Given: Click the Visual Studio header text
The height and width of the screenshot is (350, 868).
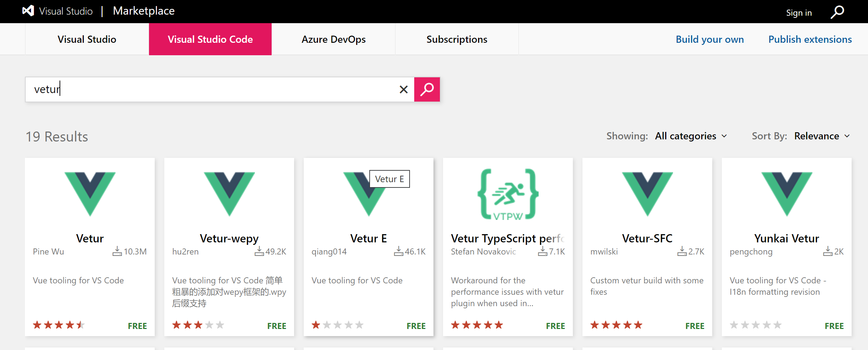Looking at the screenshot, I should point(66,11).
